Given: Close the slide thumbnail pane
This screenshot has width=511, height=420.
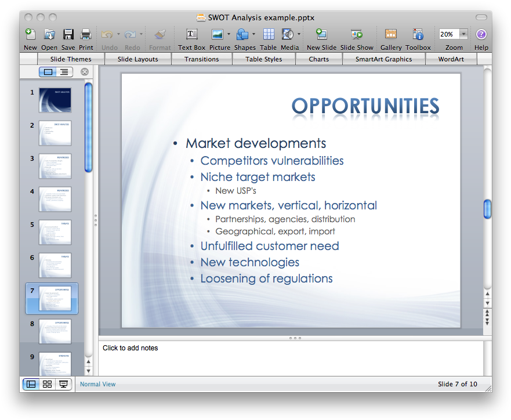Looking at the screenshot, I should (x=85, y=72).
